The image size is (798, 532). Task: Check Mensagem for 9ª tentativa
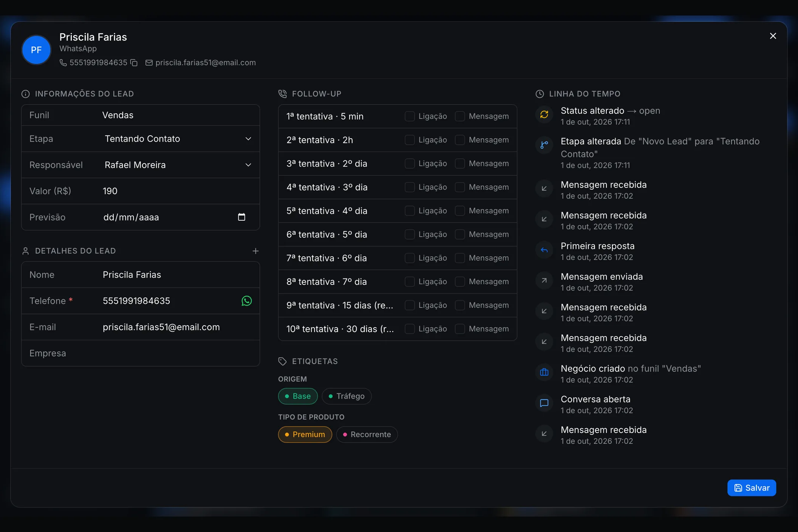click(460, 305)
